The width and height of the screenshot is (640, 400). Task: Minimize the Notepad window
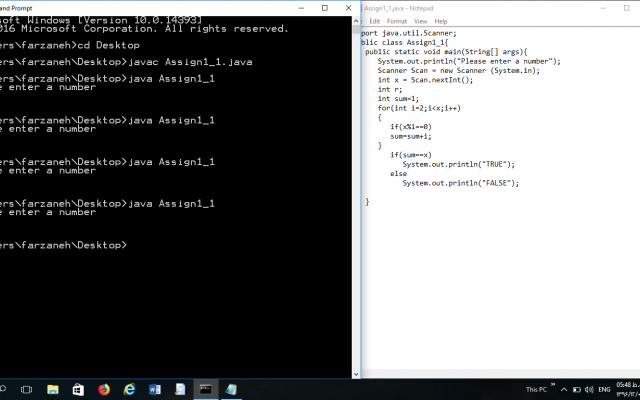pos(603,8)
